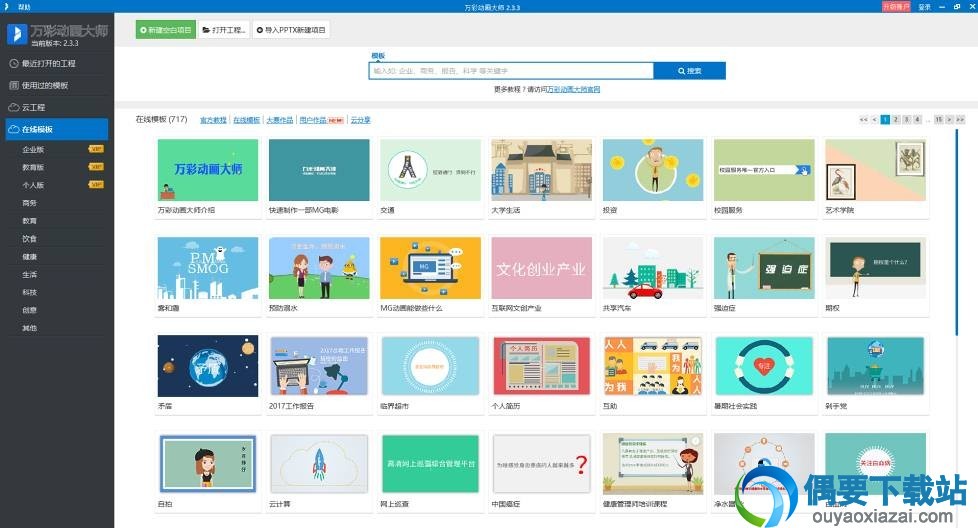Viewport: 978px width, 528px height.
Task: Click the 打开工程 open project button
Action: [224, 29]
